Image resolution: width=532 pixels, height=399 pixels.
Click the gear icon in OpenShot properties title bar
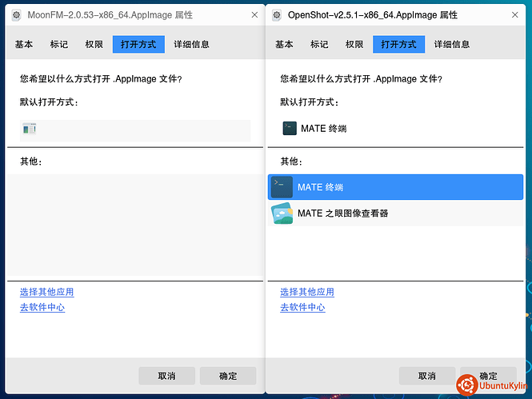277,15
